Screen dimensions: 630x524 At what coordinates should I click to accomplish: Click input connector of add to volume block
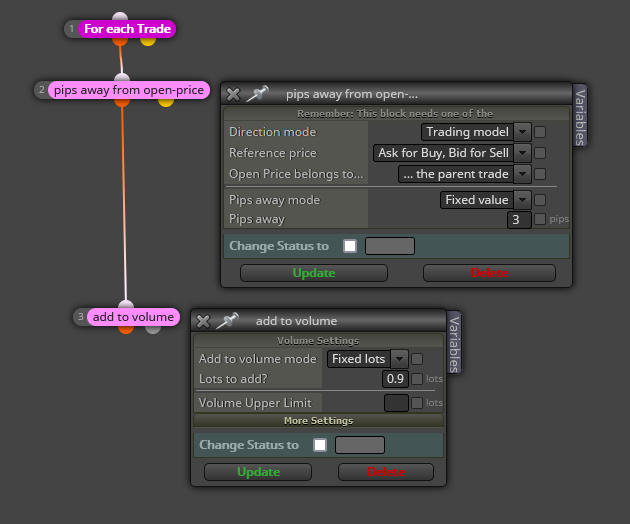[126, 305]
